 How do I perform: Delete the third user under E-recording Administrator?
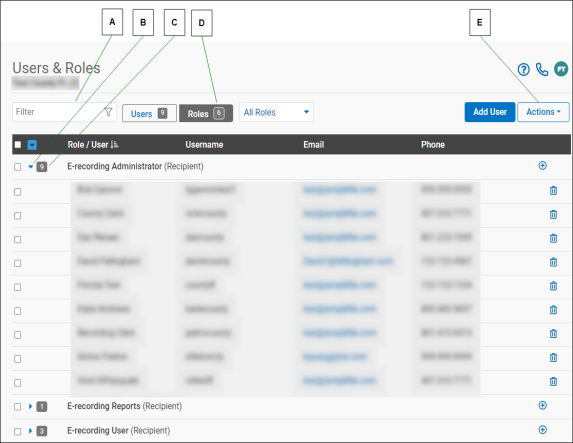tap(553, 238)
